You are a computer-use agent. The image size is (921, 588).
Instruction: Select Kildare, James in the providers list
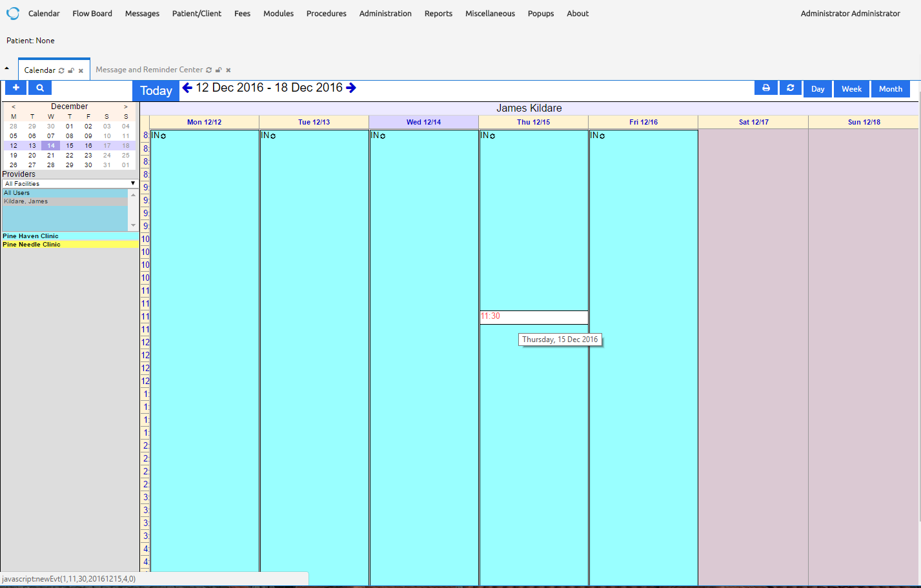coord(26,201)
